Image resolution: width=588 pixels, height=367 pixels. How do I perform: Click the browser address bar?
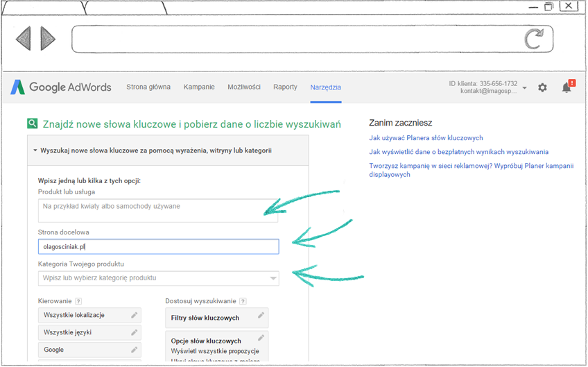[x=312, y=39]
